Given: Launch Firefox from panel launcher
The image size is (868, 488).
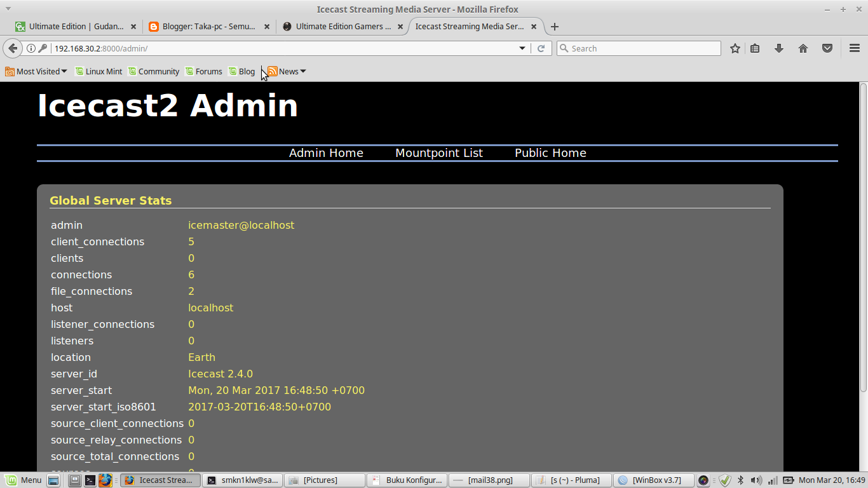Looking at the screenshot, I should point(105,480).
